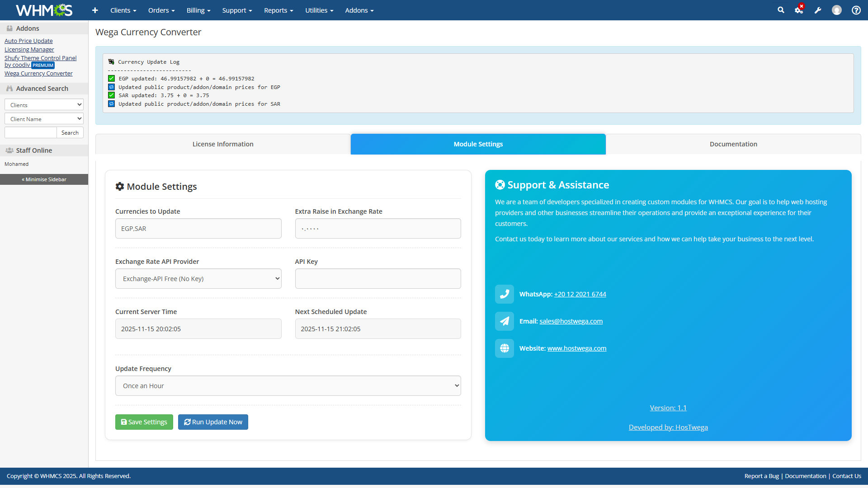Open the gear notifications icon
This screenshot has width=868, height=488.
(799, 10)
